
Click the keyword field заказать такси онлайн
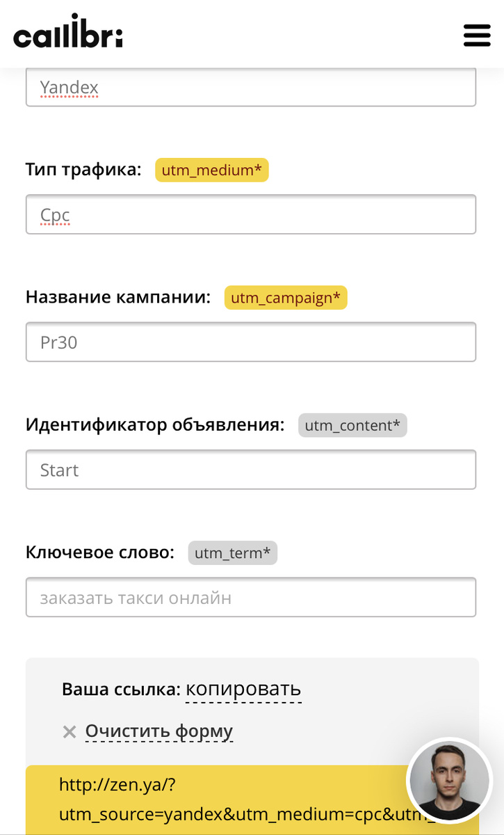tap(250, 597)
